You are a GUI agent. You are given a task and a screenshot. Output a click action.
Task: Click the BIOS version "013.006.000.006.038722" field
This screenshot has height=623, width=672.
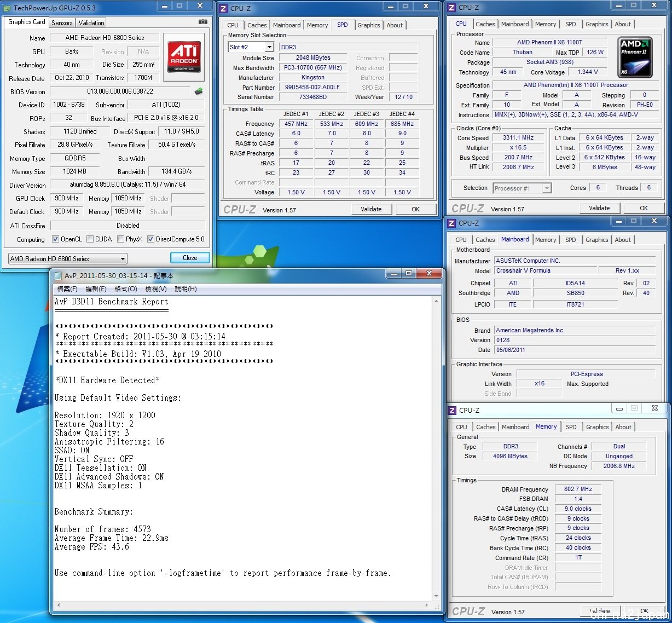[x=120, y=91]
